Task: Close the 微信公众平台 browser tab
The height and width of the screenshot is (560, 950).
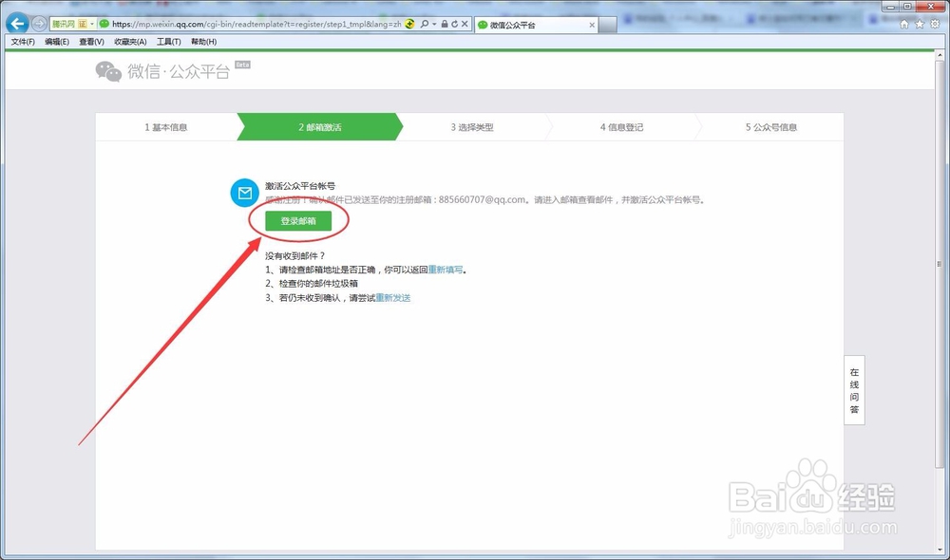Action: click(592, 25)
